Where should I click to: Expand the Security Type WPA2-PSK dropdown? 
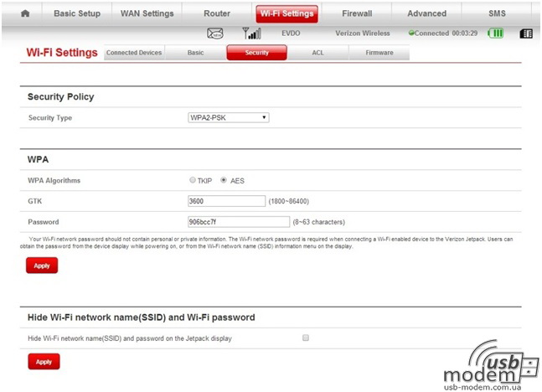pos(229,117)
